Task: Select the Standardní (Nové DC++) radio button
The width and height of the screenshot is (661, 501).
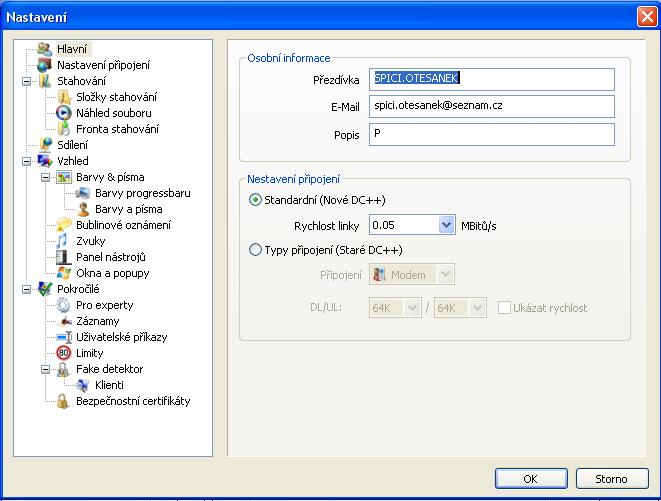Action: [x=255, y=200]
